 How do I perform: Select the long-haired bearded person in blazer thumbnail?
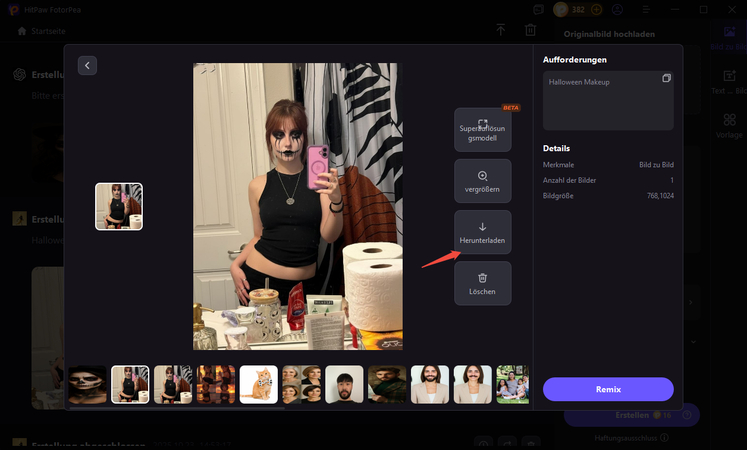(430, 384)
